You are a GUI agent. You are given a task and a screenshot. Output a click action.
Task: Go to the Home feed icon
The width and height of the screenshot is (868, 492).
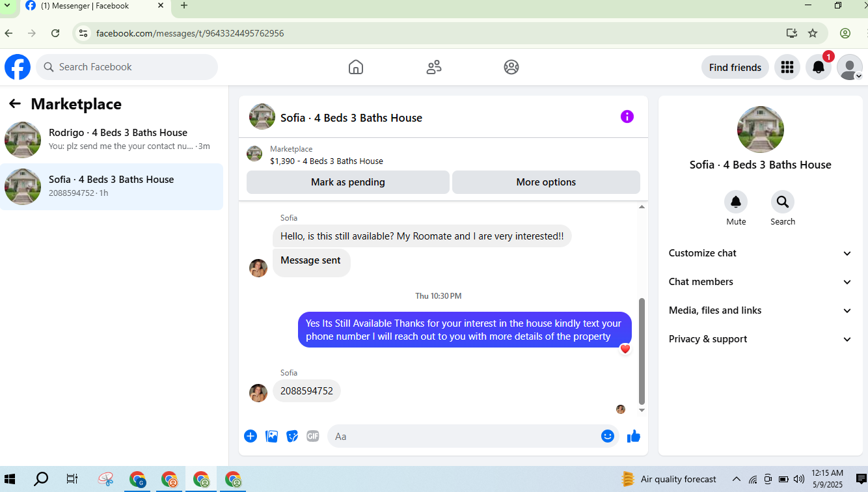[356, 67]
